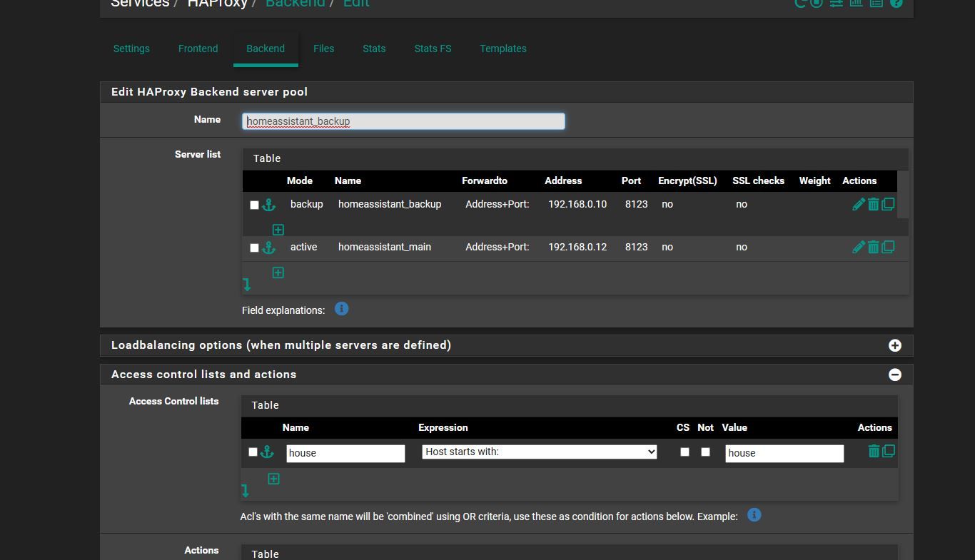Open the status bar-chart icon in header
The height and width of the screenshot is (560, 975).
point(856,3)
